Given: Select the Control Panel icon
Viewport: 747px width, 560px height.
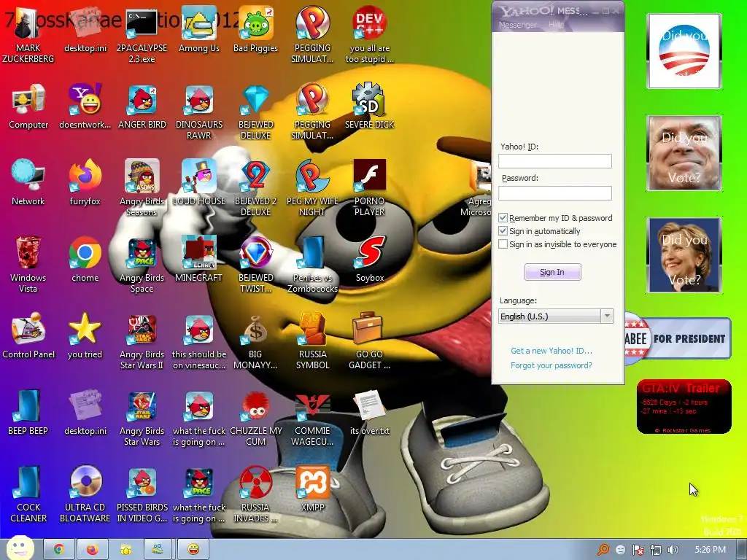Looking at the screenshot, I should click(x=28, y=336).
